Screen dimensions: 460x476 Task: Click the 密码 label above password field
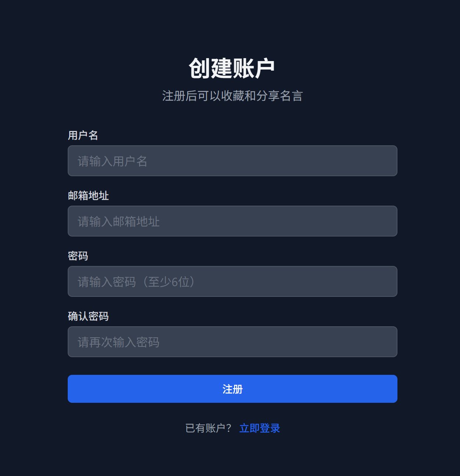point(78,256)
